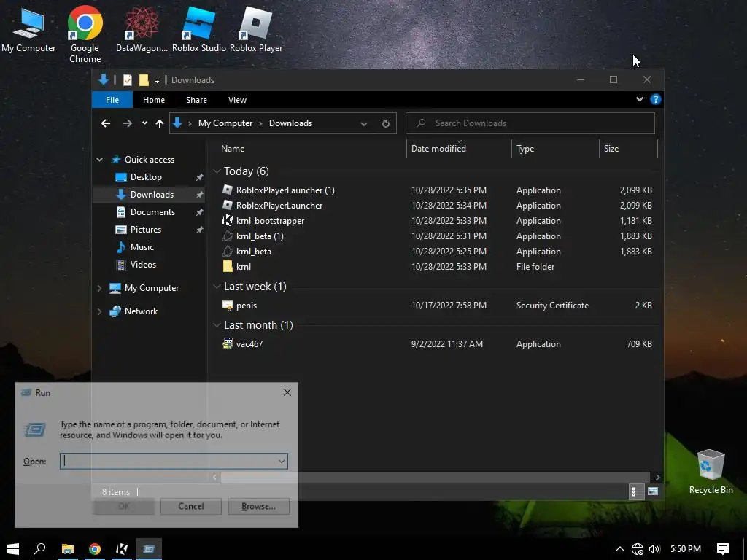This screenshot has width=747, height=560.
Task: Click My Computer in the address breadcrumb
Action: (x=225, y=122)
